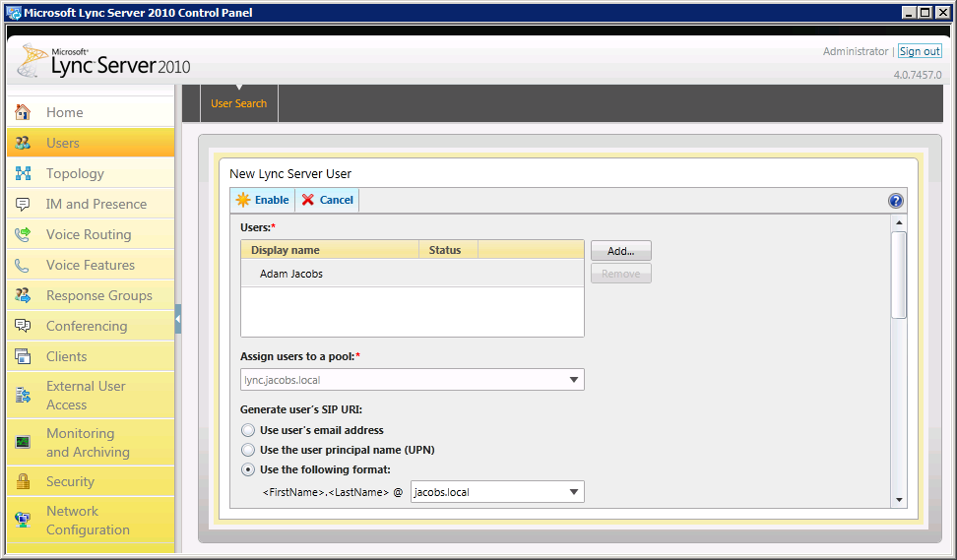Open Response Groups page

(x=91, y=295)
